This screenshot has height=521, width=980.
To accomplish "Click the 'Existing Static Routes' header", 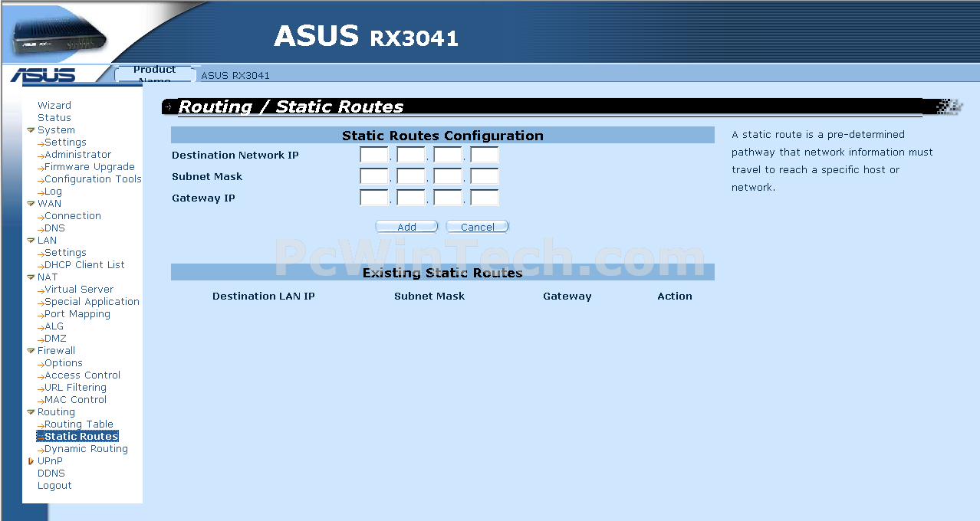I will (x=442, y=273).
